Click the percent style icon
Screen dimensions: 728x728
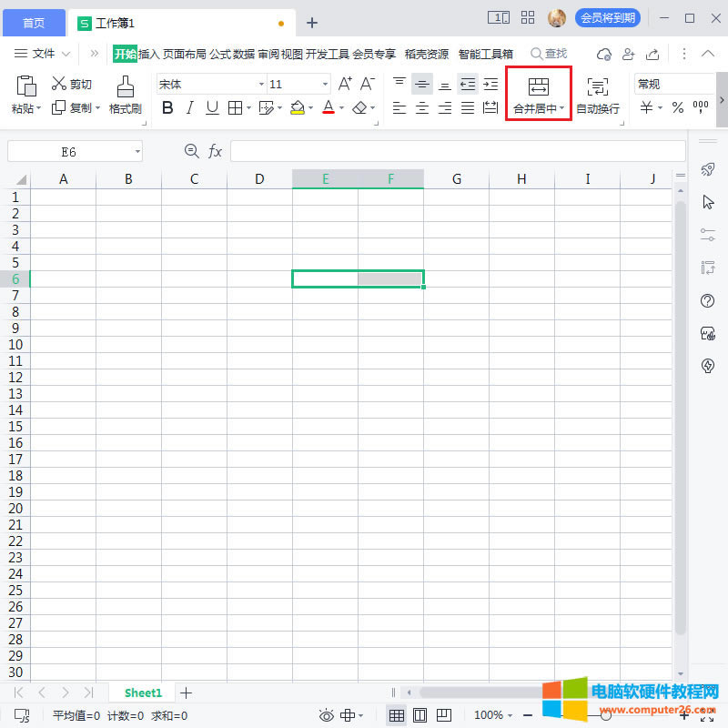coord(677,108)
